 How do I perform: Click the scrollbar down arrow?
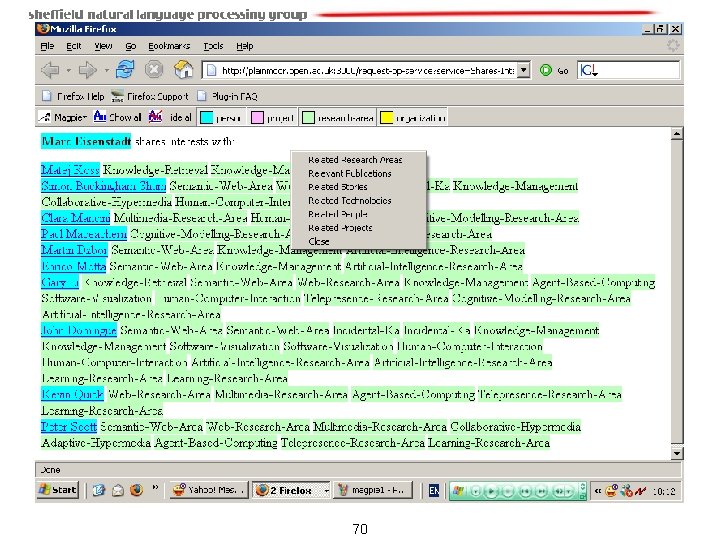click(x=677, y=453)
